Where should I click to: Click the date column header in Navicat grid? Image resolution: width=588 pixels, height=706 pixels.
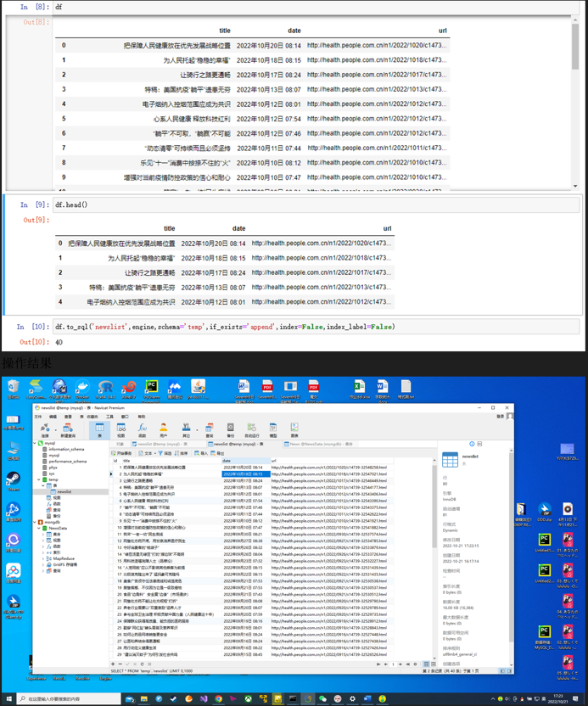pos(246,461)
